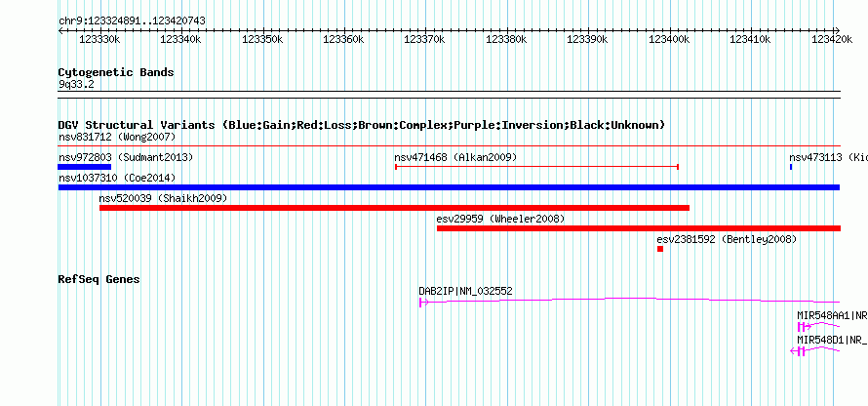Click the 123360k ruler tick label
The height and width of the screenshot is (406, 868).
click(342, 40)
